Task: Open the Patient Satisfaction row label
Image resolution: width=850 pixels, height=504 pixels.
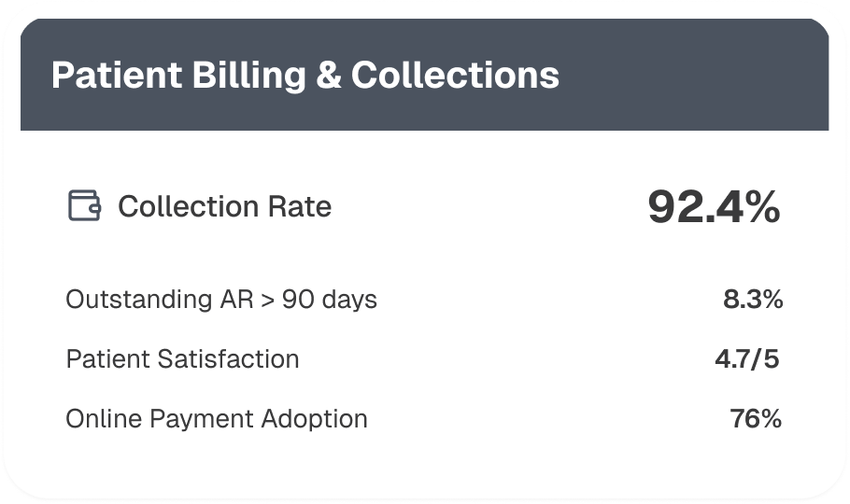Action: tap(182, 359)
